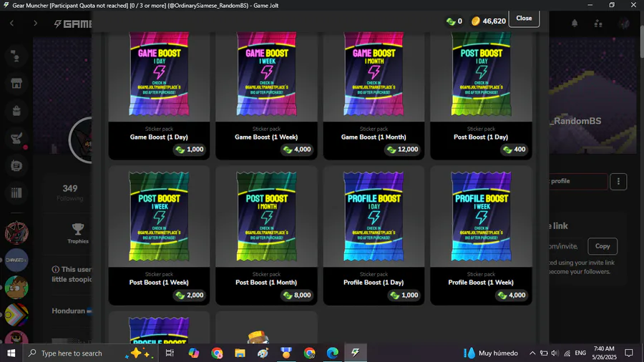Click the Game Boost (1 Week) title text

pos(266,137)
